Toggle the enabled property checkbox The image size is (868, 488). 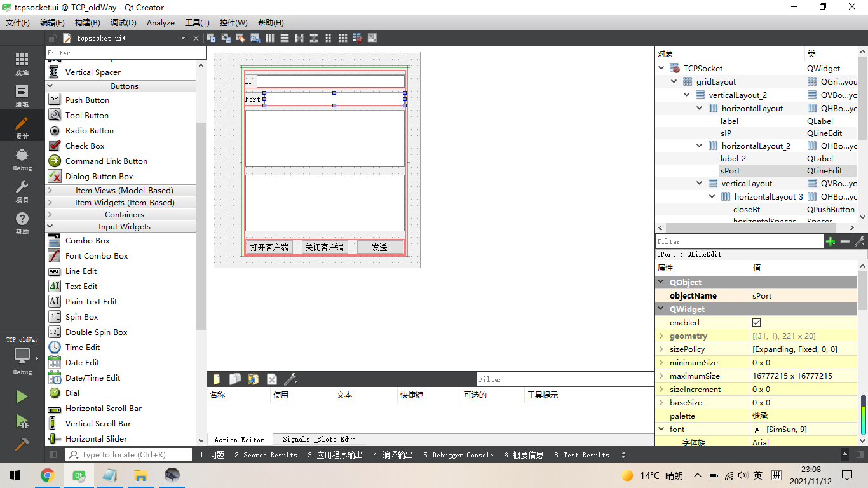pyautogui.click(x=756, y=322)
